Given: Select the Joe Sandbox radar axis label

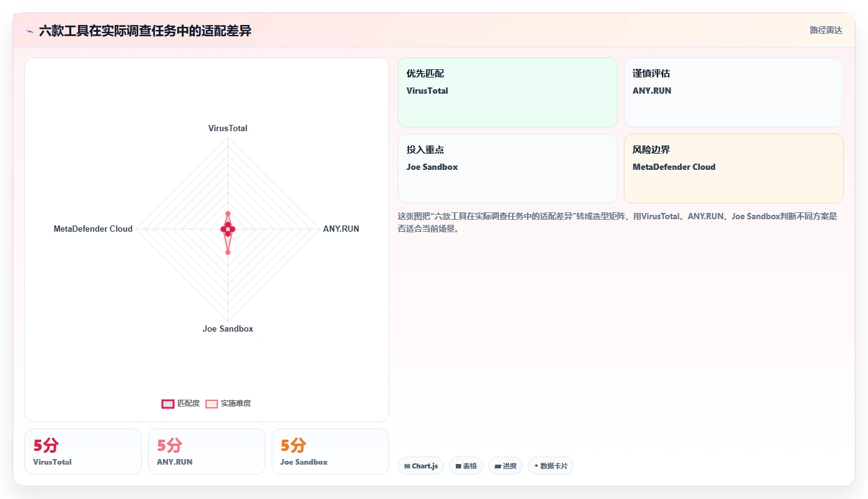Looking at the screenshot, I should click(228, 329).
